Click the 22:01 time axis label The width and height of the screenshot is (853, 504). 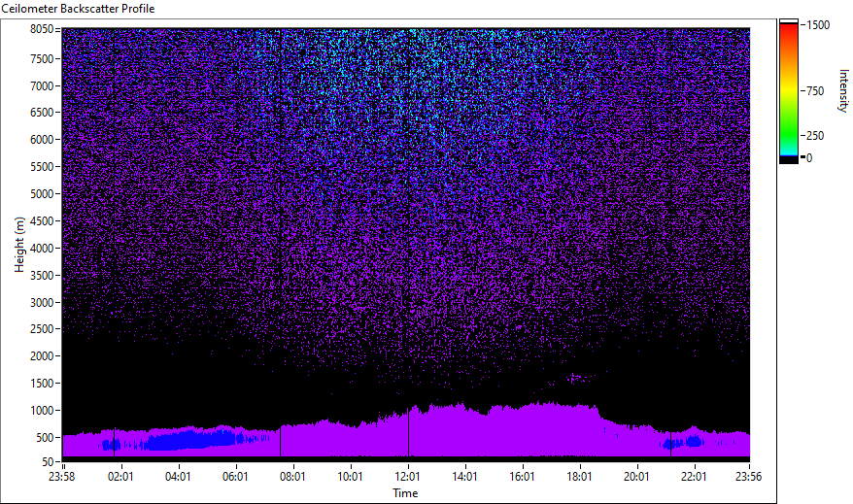(x=694, y=477)
